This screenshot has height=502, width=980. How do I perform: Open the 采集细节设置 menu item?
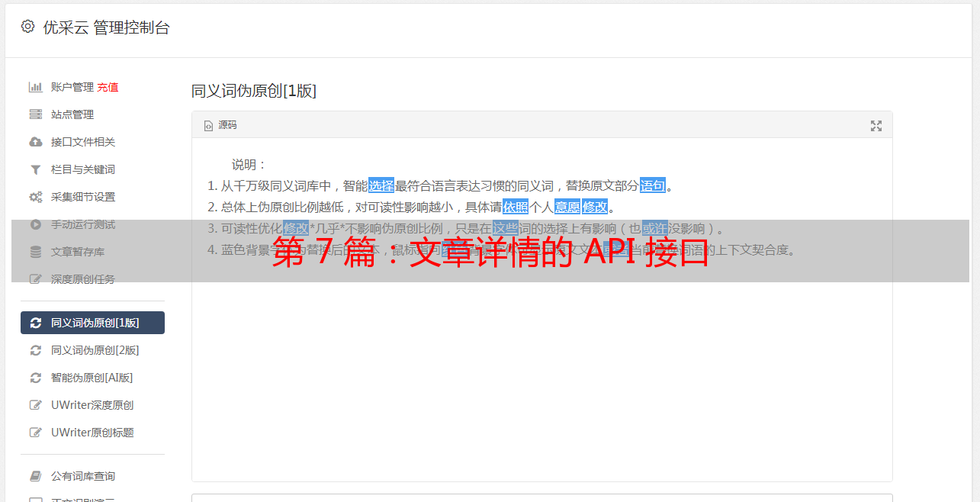pos(83,197)
